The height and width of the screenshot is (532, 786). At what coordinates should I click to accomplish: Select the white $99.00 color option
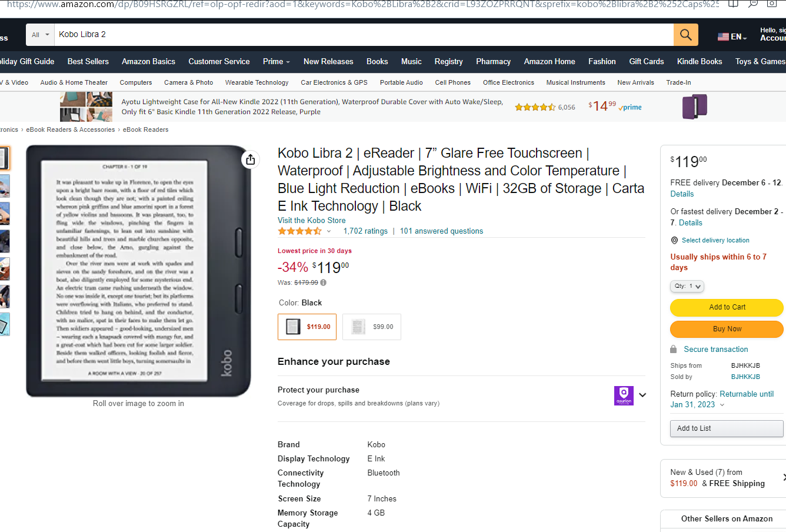tap(372, 327)
